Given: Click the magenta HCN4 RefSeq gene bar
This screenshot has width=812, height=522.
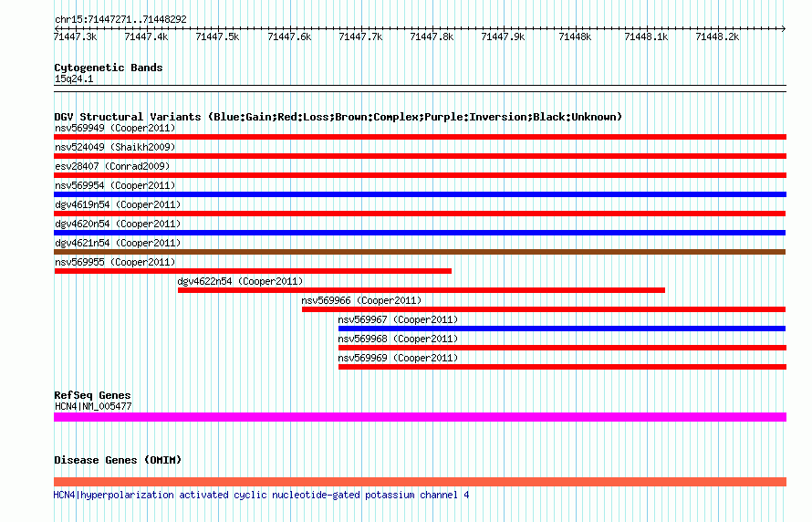Looking at the screenshot, I should pos(420,417).
